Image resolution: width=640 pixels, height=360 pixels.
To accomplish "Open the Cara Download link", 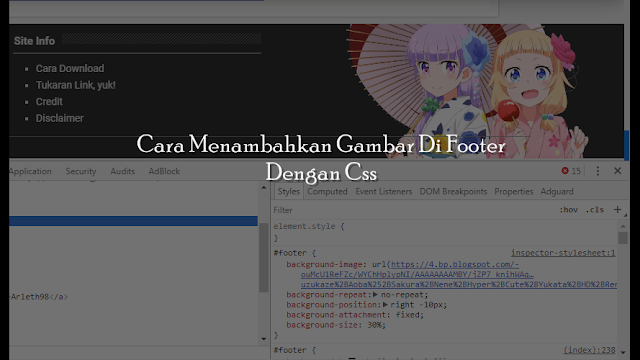I will [70, 69].
